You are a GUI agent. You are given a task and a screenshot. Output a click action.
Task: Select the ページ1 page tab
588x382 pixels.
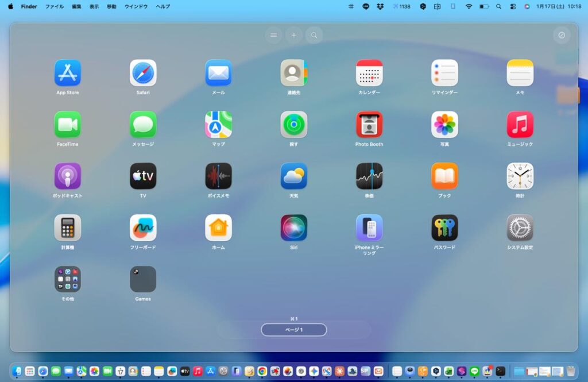coord(294,330)
